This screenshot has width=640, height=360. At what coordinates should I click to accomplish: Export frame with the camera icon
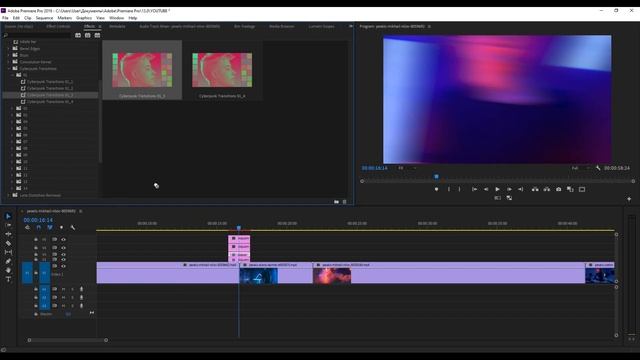(x=558, y=189)
